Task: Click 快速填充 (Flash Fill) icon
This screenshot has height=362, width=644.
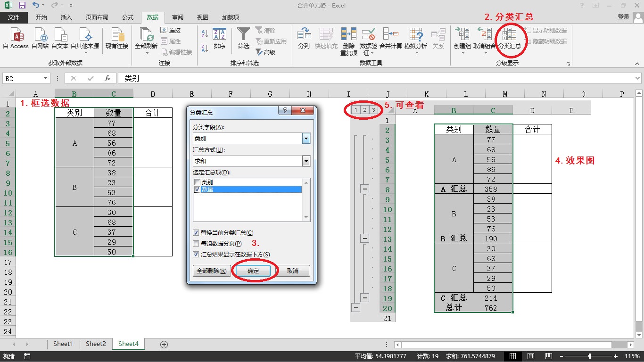Action: pos(326,38)
